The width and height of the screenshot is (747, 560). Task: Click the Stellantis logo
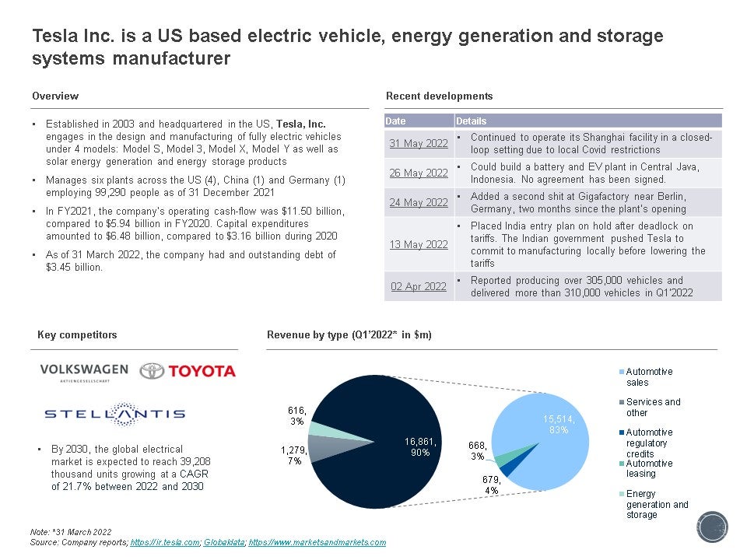coord(115,414)
